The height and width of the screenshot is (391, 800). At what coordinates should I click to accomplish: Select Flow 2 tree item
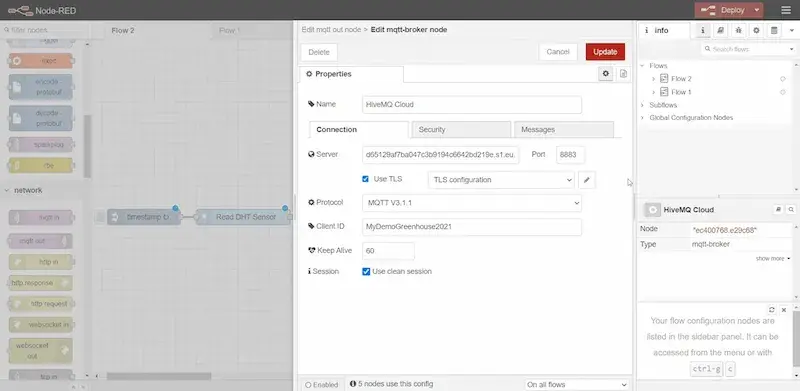coord(681,79)
